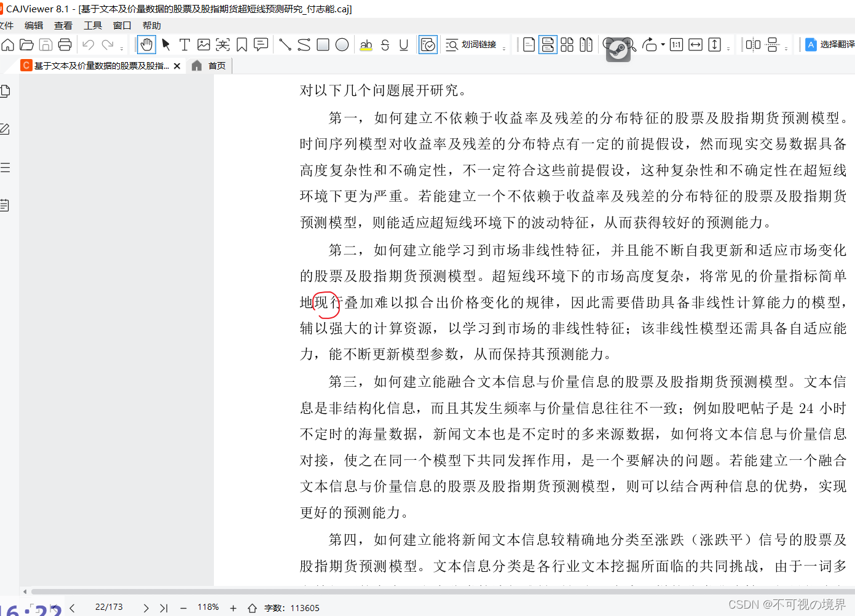The width and height of the screenshot is (855, 616).
Task: Click the Save disk icon
Action: [x=45, y=45]
